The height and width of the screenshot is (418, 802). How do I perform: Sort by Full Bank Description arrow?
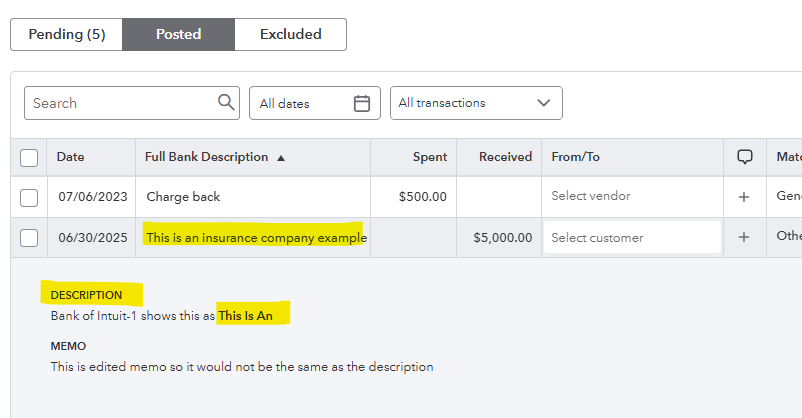pyautogui.click(x=281, y=158)
